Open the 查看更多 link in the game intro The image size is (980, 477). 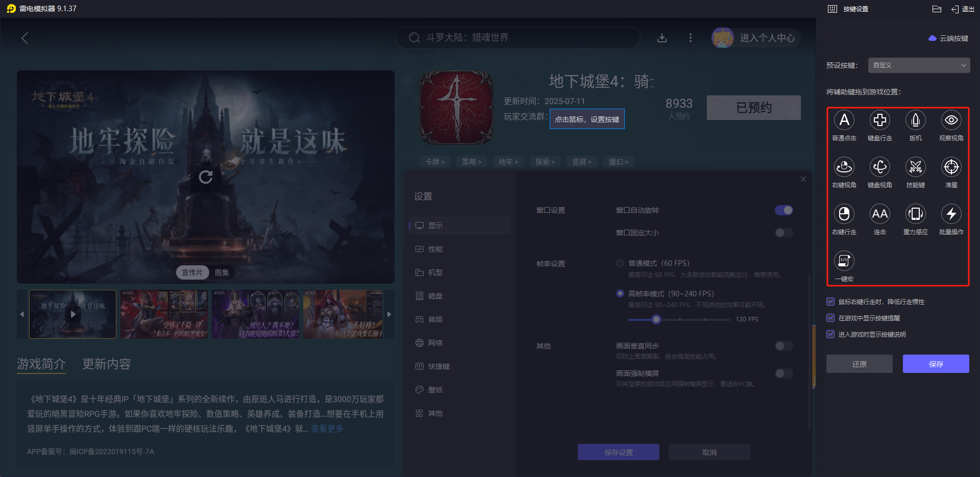[327, 429]
